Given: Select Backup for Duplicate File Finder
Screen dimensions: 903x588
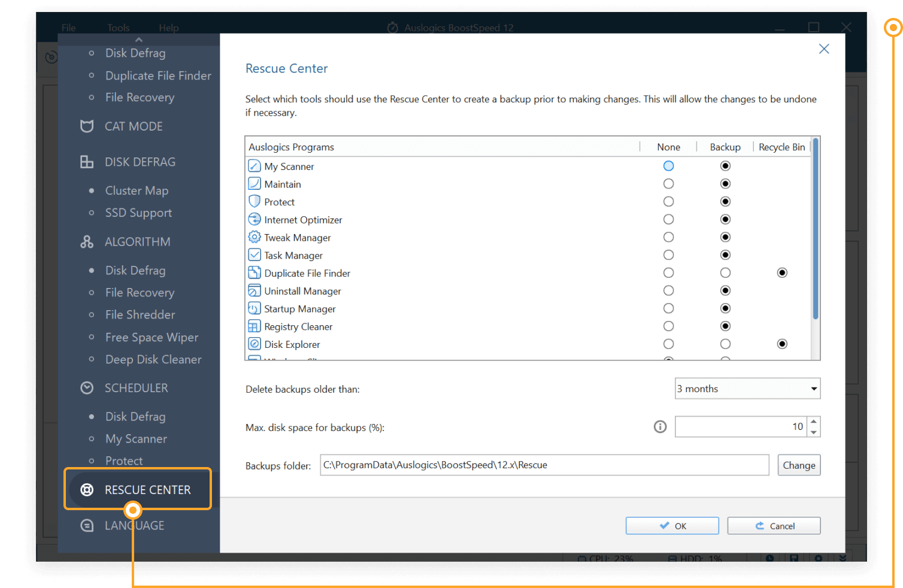Looking at the screenshot, I should (x=725, y=273).
